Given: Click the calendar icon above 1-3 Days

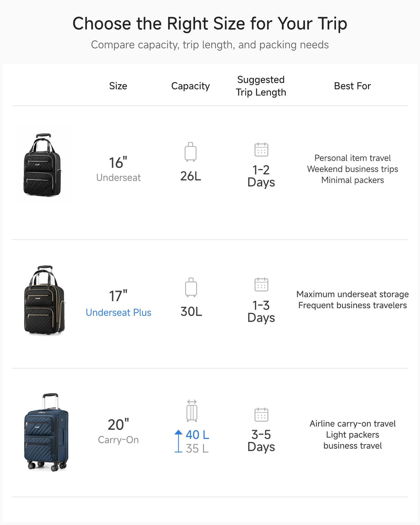Looking at the screenshot, I should [x=261, y=285].
